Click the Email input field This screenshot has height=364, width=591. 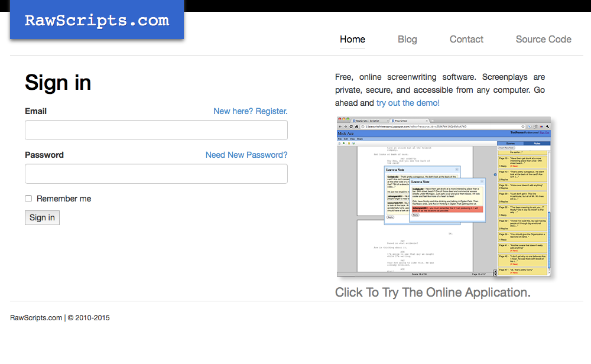[x=157, y=130]
